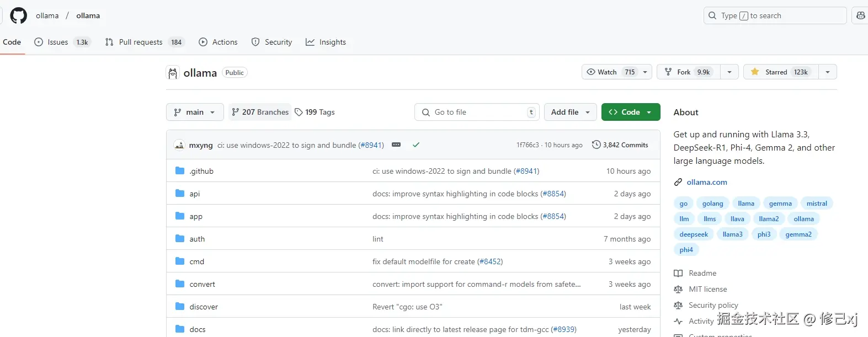
Task: Open the ollama.com website link
Action: click(706, 182)
